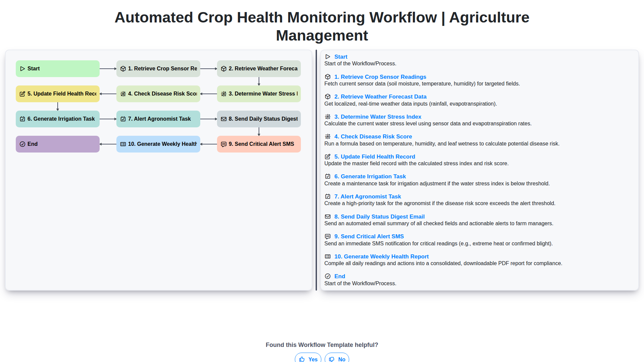Image resolution: width=644 pixels, height=362 pixels.
Task: Click the check-circle icon on the End node
Action: click(22, 144)
